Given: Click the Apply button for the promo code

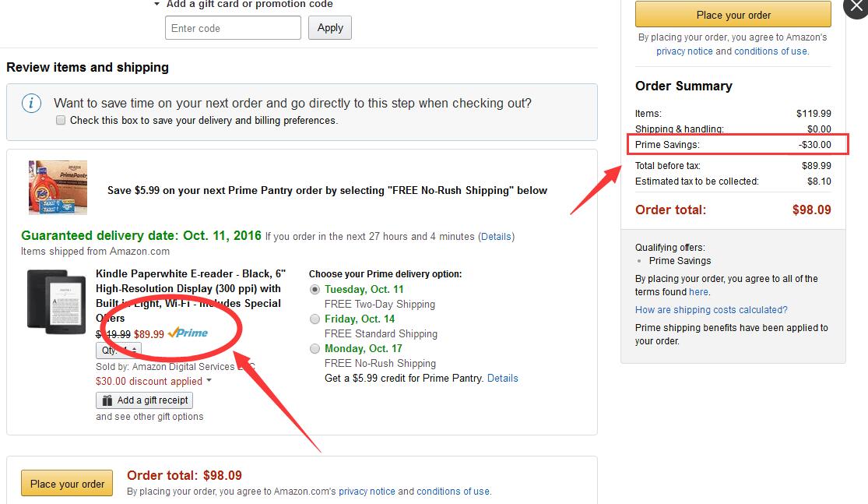Looking at the screenshot, I should tap(330, 28).
